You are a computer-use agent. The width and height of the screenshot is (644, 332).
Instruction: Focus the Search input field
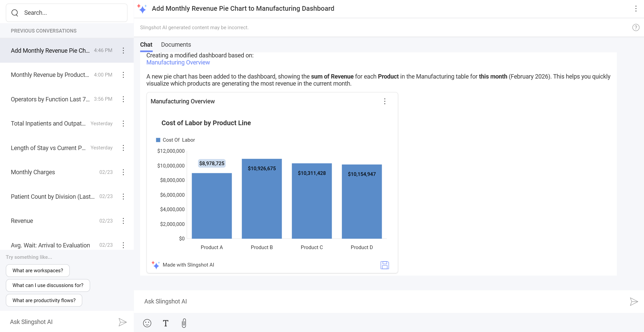tap(66, 13)
